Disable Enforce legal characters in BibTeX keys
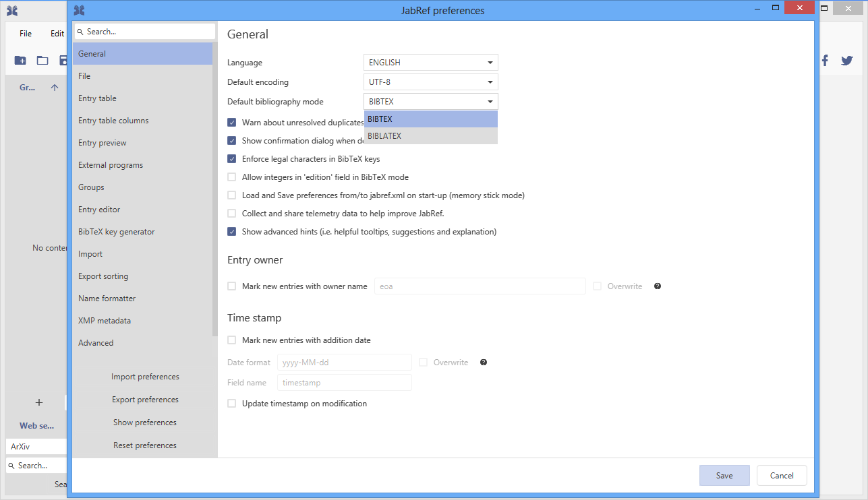868x500 pixels. coord(232,159)
